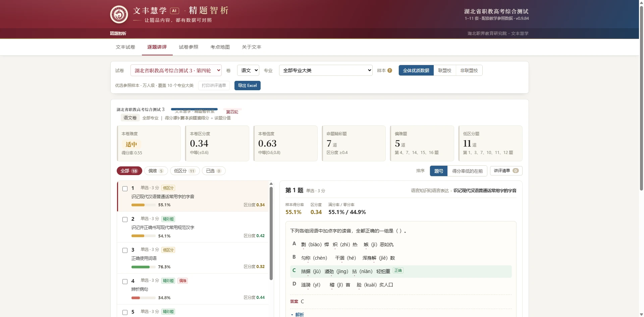
Task: Open the 专业 dropdown showing 全部专业大类
Action: [x=326, y=70]
